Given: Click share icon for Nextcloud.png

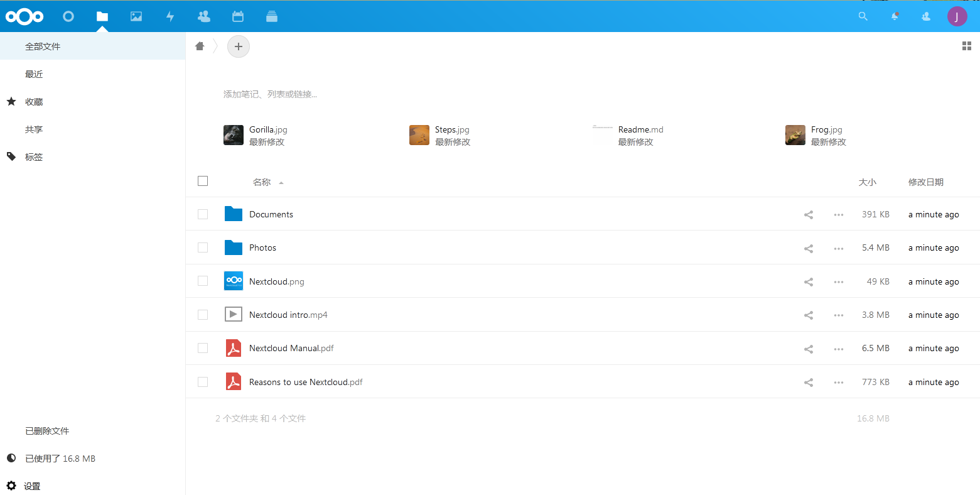Looking at the screenshot, I should [809, 282].
